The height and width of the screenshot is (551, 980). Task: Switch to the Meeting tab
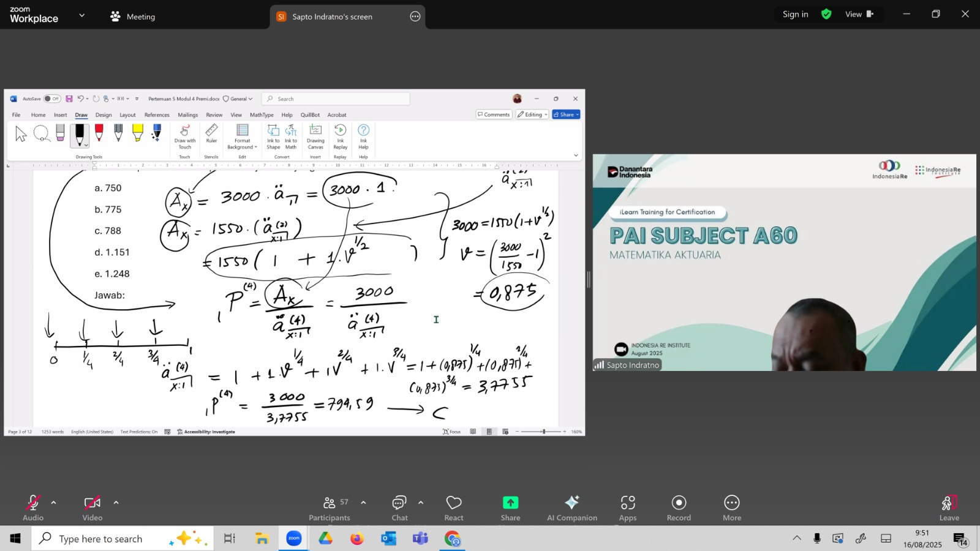coord(133,17)
